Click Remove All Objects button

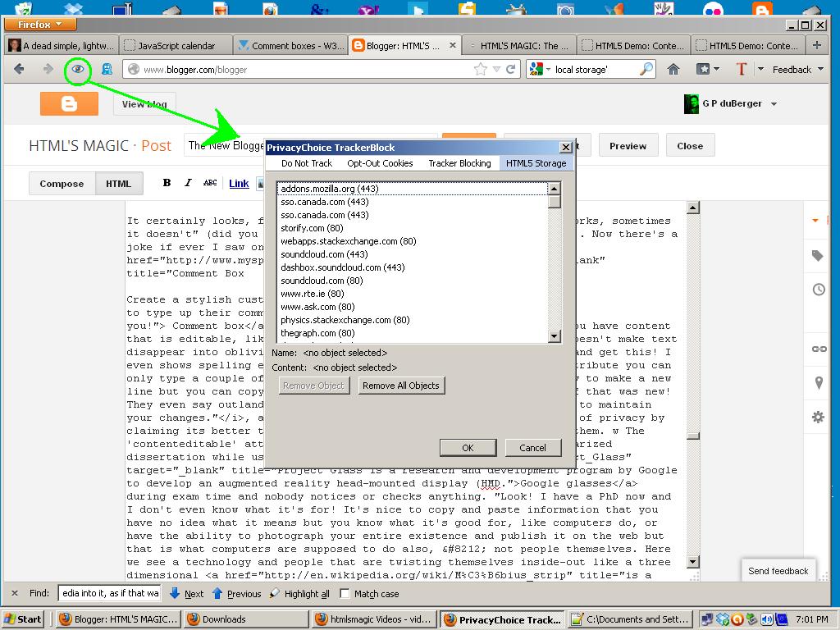[x=400, y=386]
